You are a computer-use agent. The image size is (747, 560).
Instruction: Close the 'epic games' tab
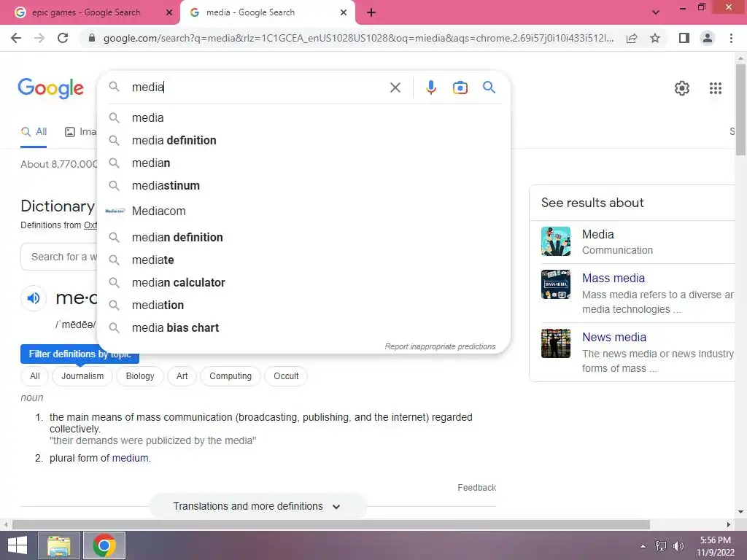[169, 12]
